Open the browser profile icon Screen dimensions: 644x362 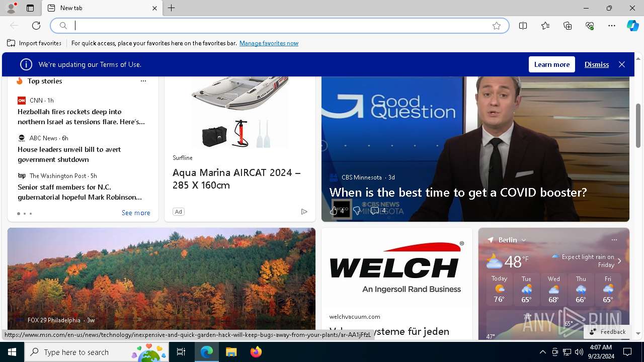pyautogui.click(x=11, y=8)
